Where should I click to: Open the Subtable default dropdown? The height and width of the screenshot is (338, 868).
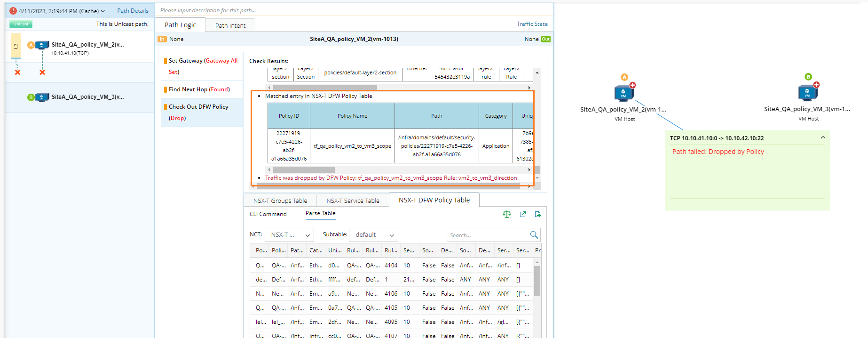pos(374,235)
